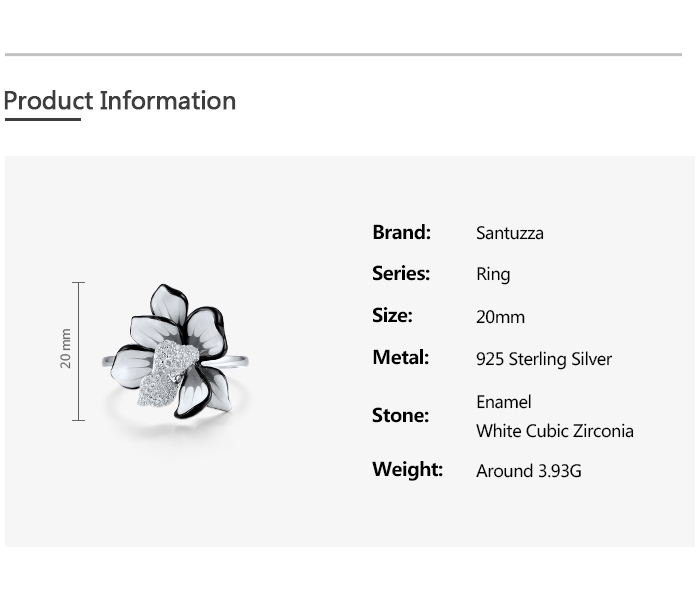Select the Stone: label
The width and height of the screenshot is (700, 607).
click(400, 415)
